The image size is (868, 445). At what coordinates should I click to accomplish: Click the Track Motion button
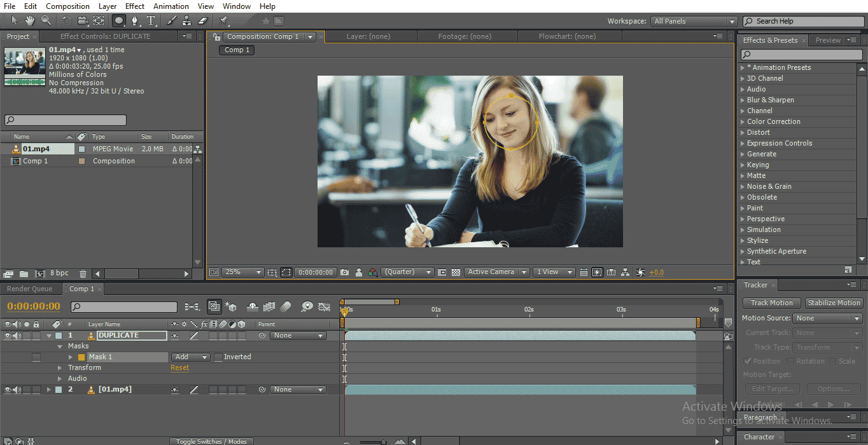771,303
